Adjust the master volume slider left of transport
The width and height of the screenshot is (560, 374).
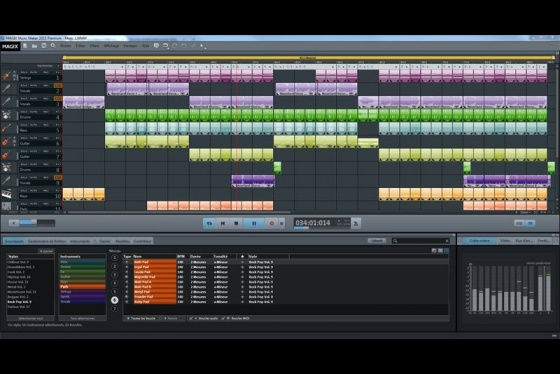(37, 223)
